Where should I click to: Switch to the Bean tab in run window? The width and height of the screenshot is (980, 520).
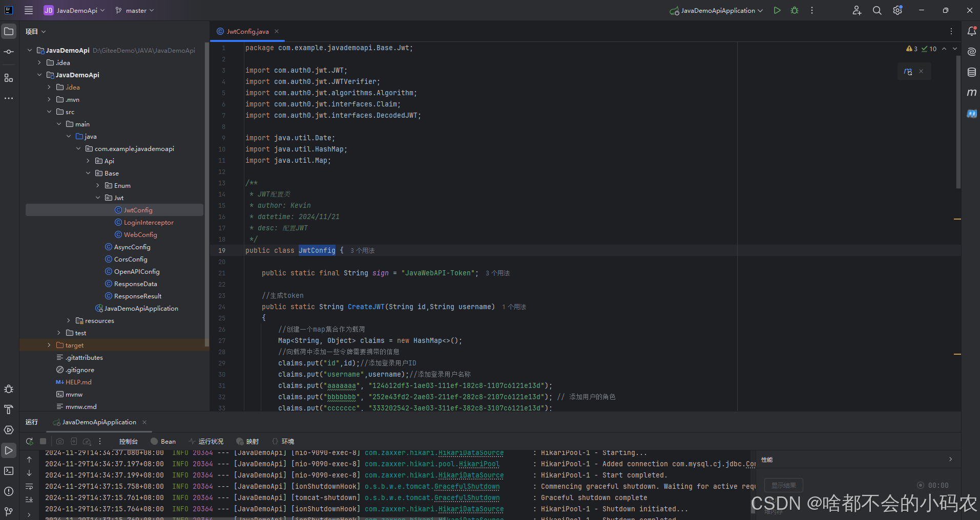163,441
